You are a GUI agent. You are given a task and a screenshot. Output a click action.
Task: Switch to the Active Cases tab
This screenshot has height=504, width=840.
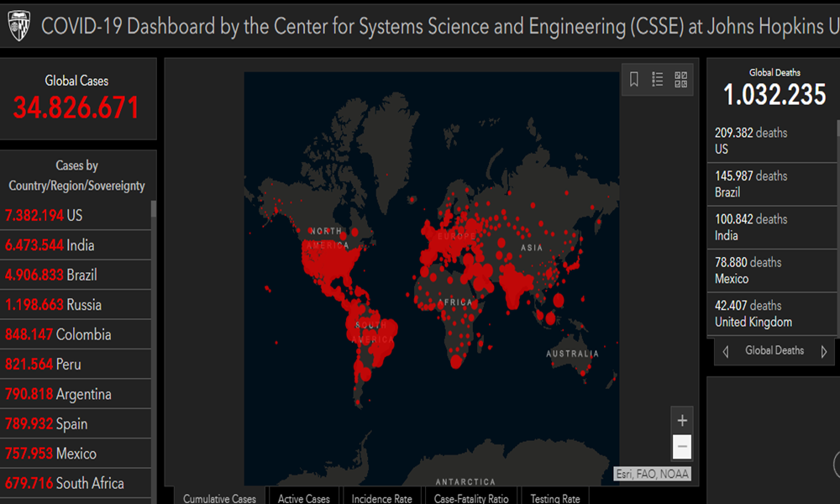click(x=303, y=498)
